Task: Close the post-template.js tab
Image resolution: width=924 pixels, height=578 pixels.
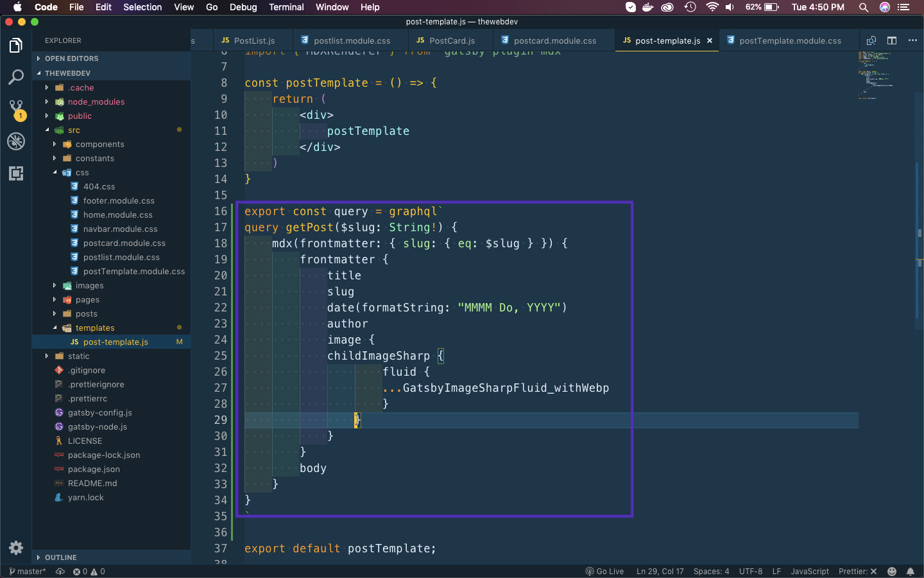Action: (710, 40)
